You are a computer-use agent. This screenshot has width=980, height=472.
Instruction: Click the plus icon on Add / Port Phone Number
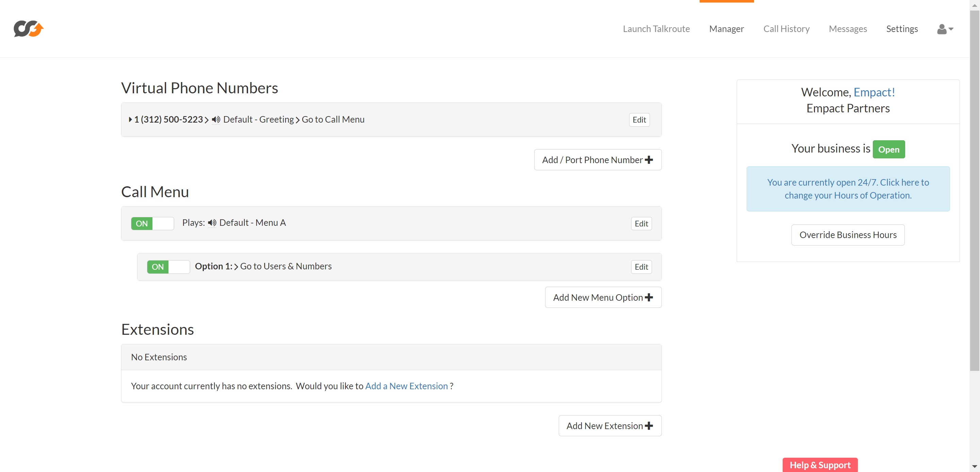click(649, 160)
